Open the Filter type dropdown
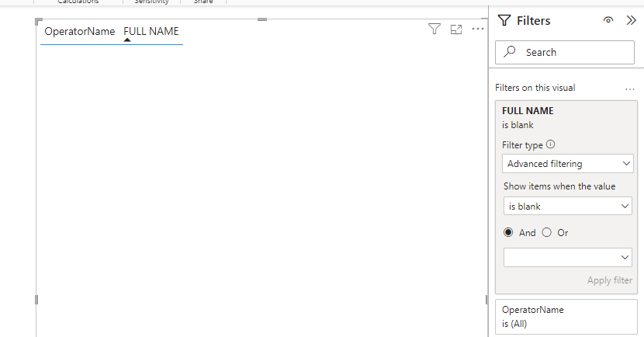 pyautogui.click(x=568, y=164)
